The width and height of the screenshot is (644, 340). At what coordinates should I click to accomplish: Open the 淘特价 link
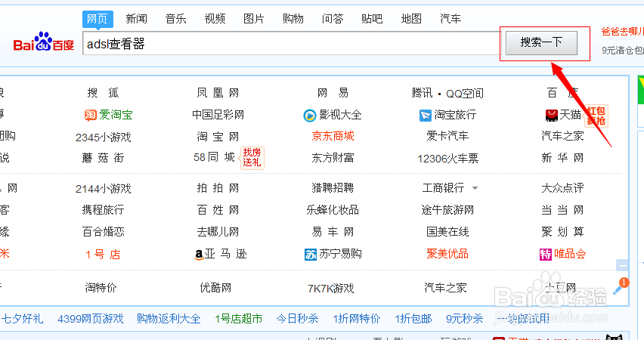point(101,287)
